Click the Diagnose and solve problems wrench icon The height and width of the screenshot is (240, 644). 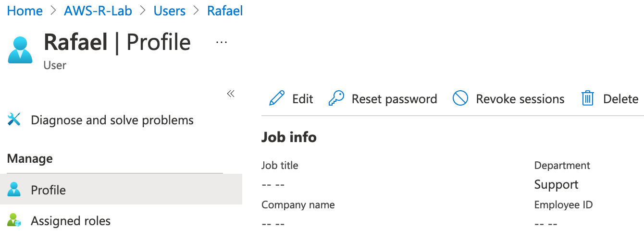point(14,120)
